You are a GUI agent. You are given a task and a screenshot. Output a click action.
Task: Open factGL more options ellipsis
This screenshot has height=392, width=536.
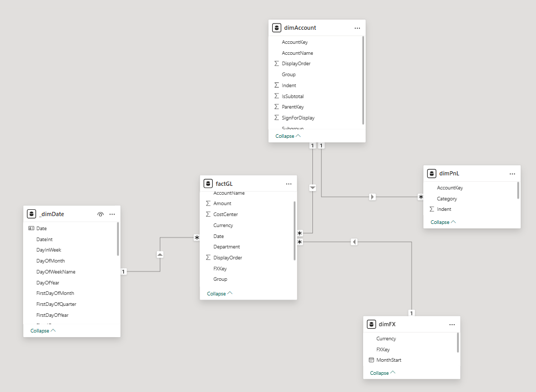click(289, 184)
